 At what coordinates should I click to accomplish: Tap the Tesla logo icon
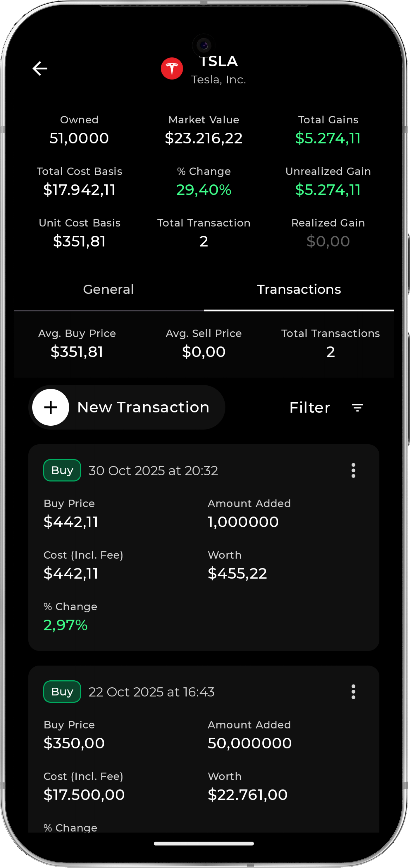click(172, 69)
